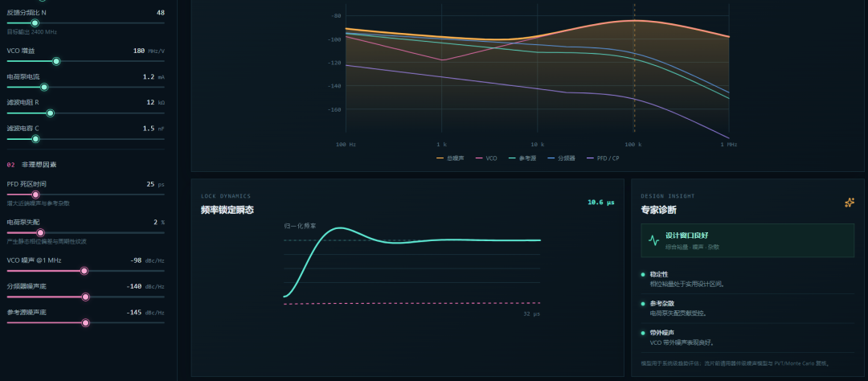This screenshot has height=381, width=868.
Task: Click the 滤波电容 C slider handle
Action: 35,139
